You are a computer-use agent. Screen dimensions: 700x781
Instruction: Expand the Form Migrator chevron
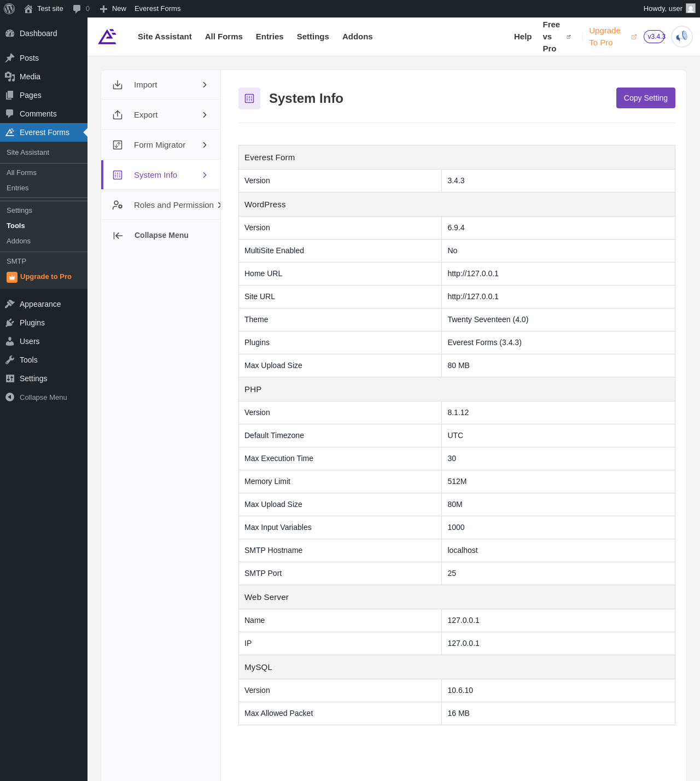click(x=205, y=145)
